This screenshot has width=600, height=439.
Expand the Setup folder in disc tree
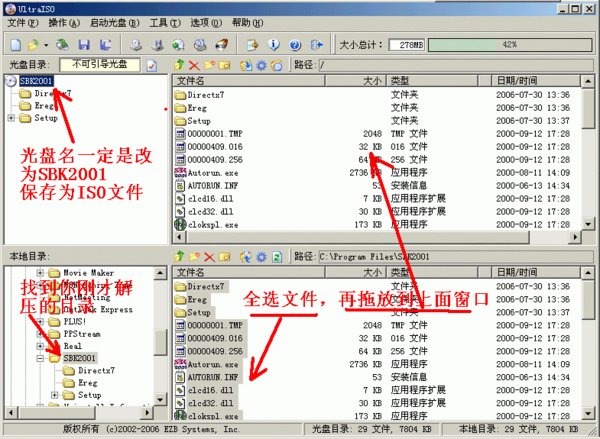click(x=11, y=117)
